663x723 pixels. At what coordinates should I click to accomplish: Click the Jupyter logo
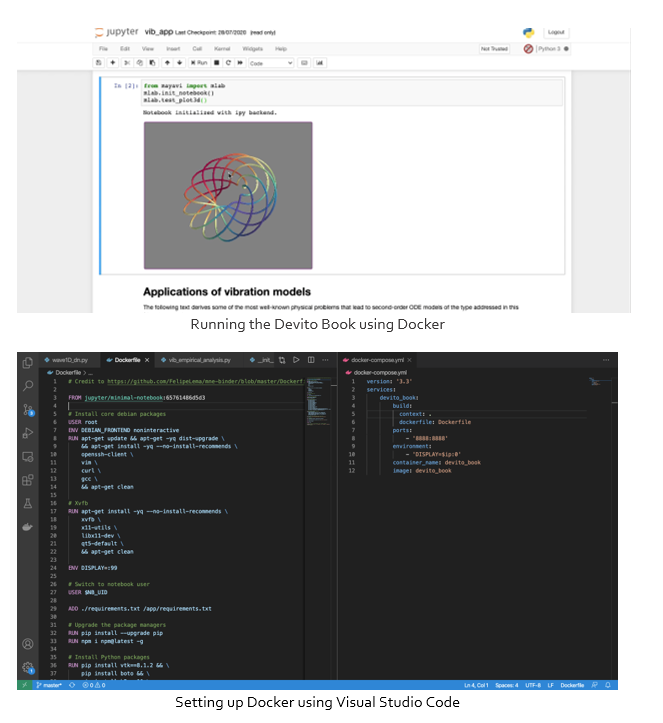pyautogui.click(x=117, y=32)
